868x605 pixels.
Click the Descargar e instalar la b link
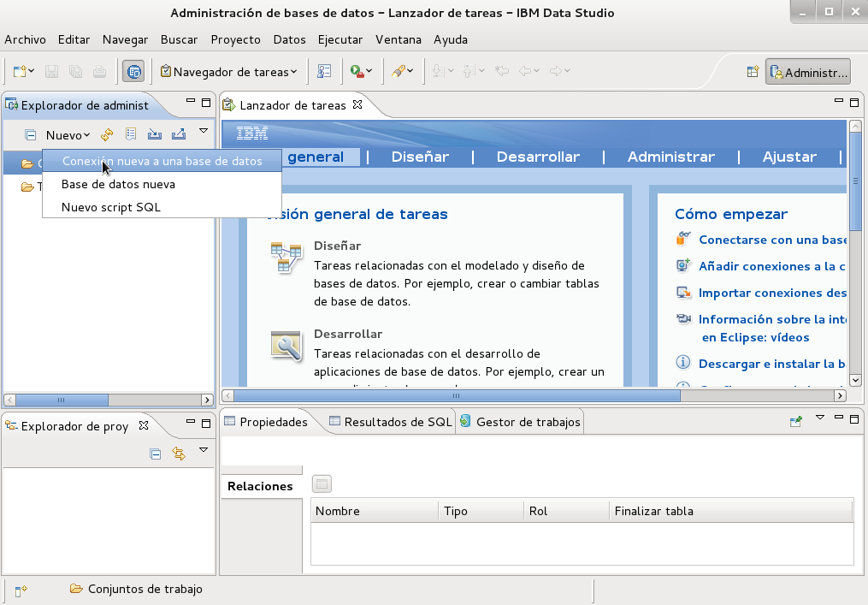pyautogui.click(x=772, y=364)
